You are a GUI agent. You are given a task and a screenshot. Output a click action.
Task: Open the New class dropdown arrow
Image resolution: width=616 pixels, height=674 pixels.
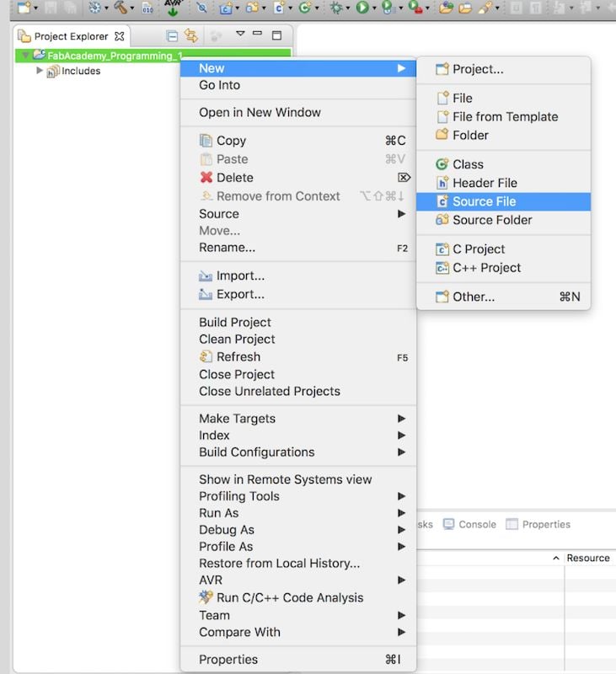pos(316,8)
